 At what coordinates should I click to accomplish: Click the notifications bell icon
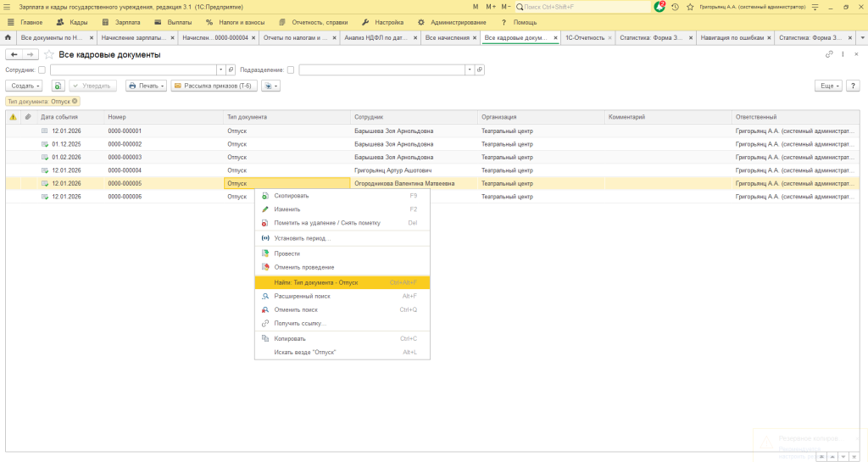coord(659,7)
